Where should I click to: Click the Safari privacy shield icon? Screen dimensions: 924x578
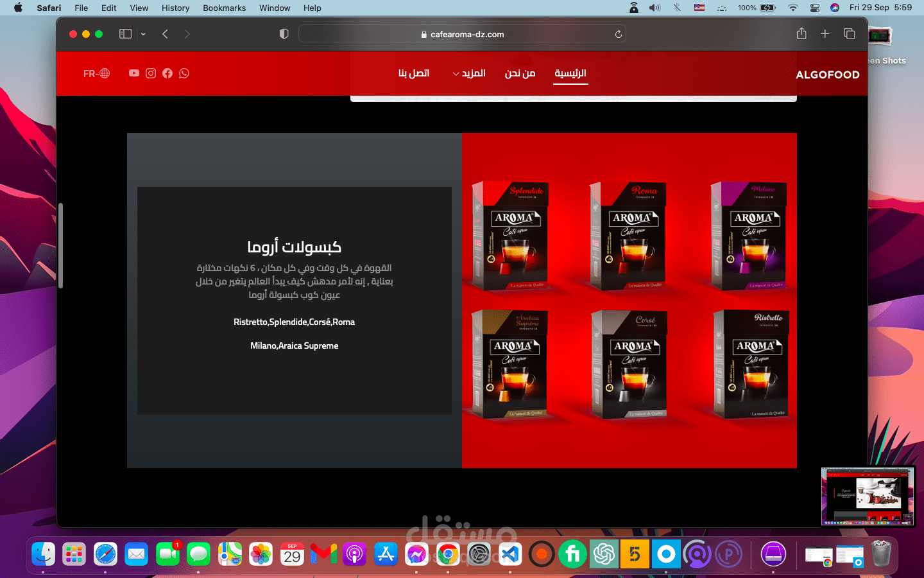284,34
